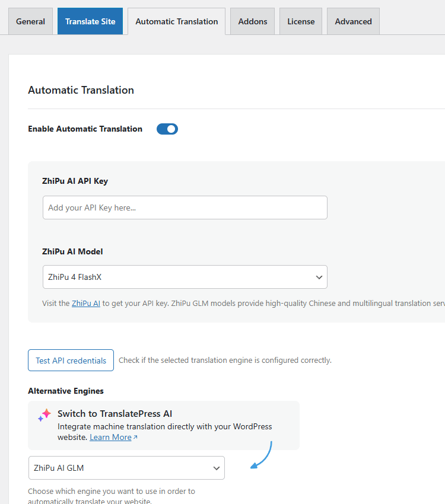445x504 pixels.
Task: Open the ZhiPu AI Model dropdown
Action: [x=185, y=277]
